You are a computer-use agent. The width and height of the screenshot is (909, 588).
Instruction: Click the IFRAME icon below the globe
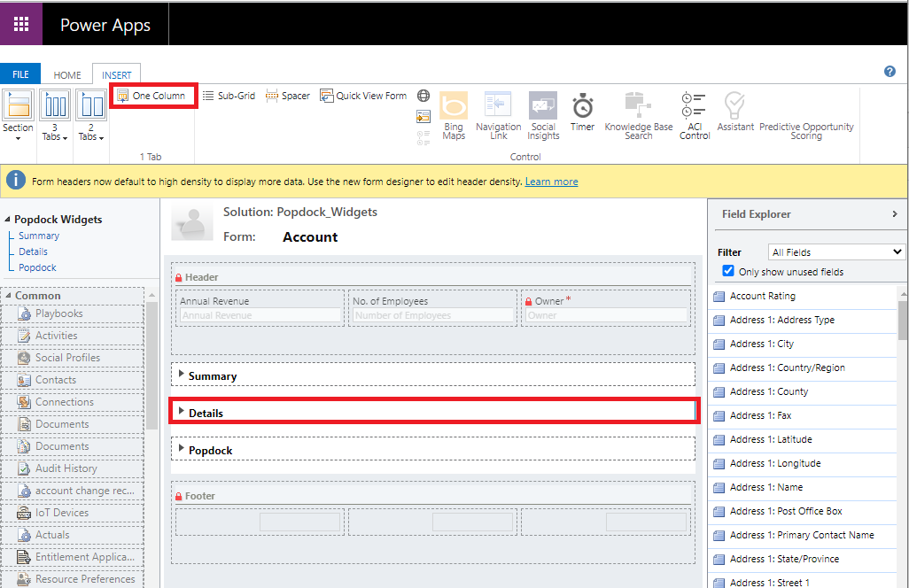[x=423, y=116]
